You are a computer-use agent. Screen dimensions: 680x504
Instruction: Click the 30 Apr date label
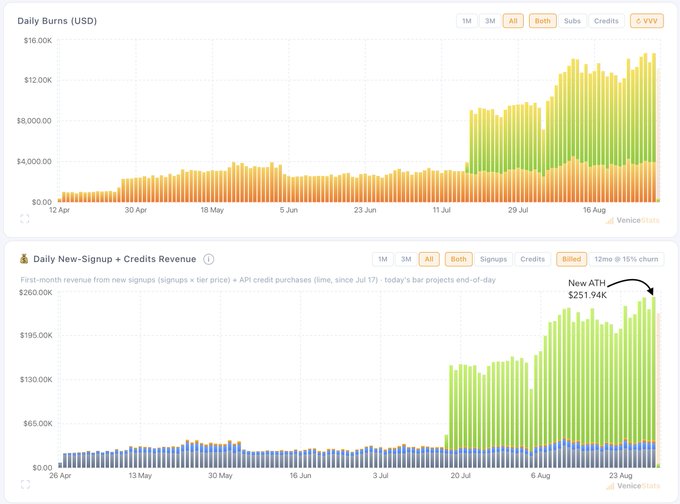pyautogui.click(x=136, y=210)
